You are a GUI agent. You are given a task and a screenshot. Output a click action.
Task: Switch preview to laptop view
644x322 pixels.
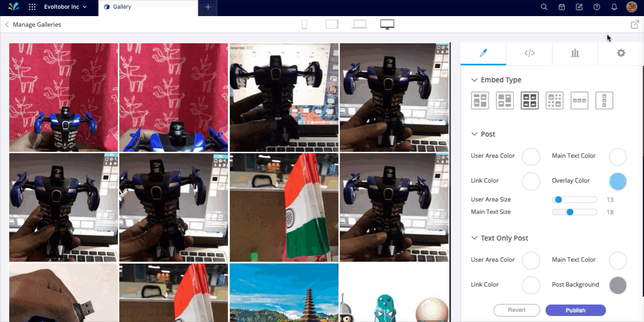(x=359, y=24)
